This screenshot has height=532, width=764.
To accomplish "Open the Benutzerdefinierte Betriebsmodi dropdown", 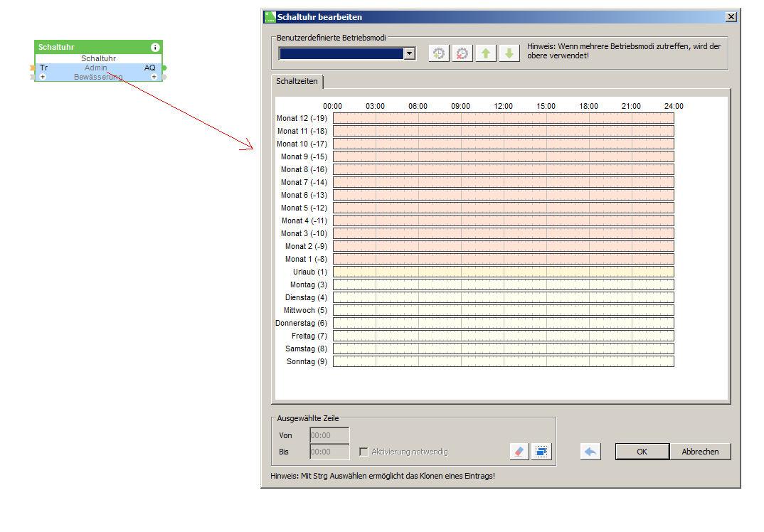I will tap(409, 53).
